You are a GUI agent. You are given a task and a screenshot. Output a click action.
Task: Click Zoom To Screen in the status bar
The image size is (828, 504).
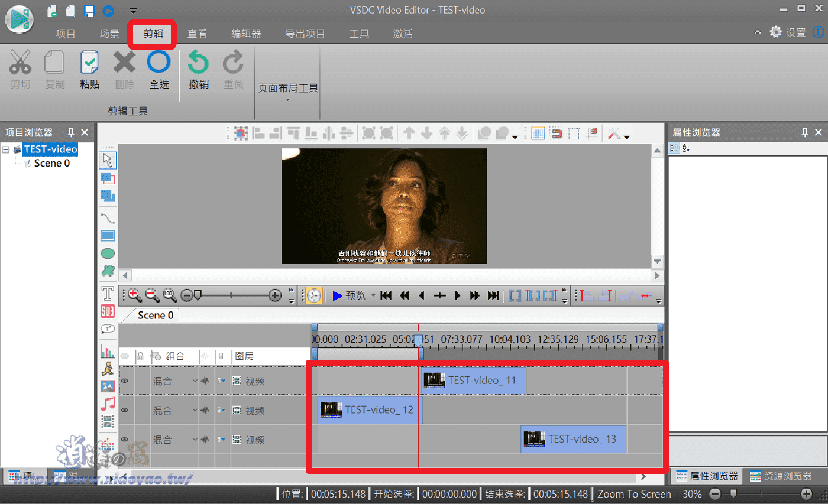tap(635, 494)
